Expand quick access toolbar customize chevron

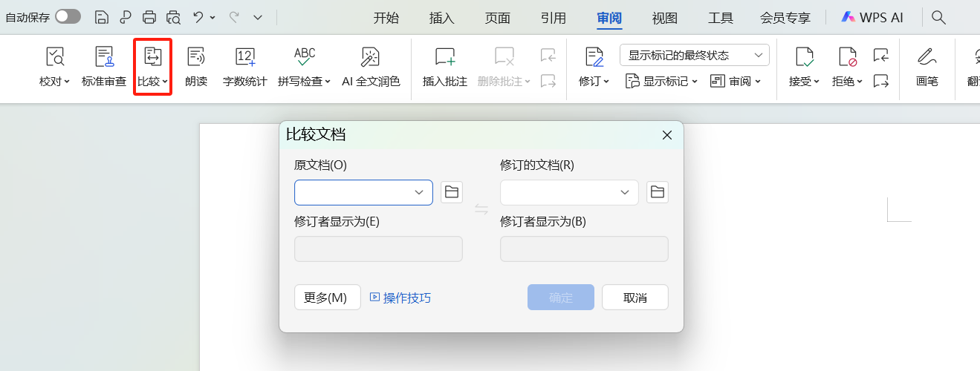[x=258, y=16]
